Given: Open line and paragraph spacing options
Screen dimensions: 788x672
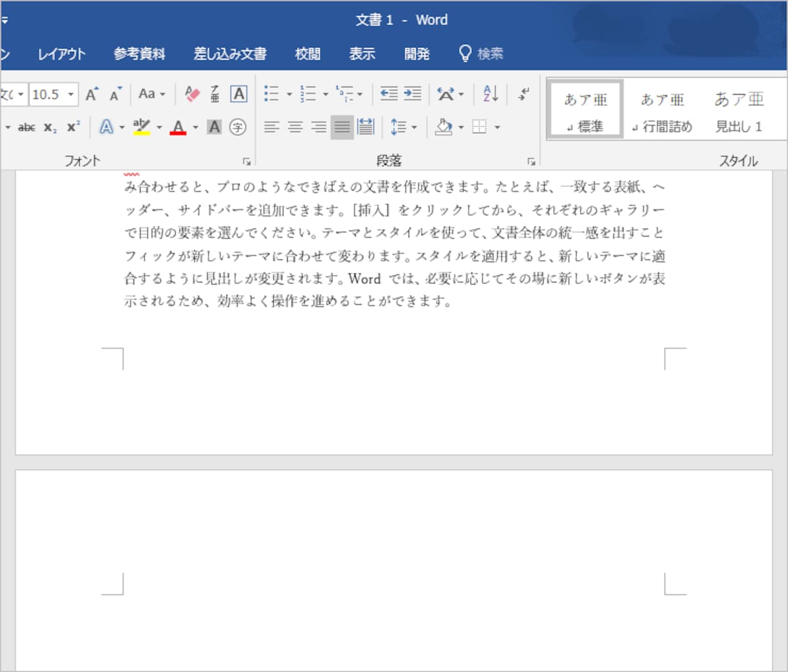Looking at the screenshot, I should [399, 127].
